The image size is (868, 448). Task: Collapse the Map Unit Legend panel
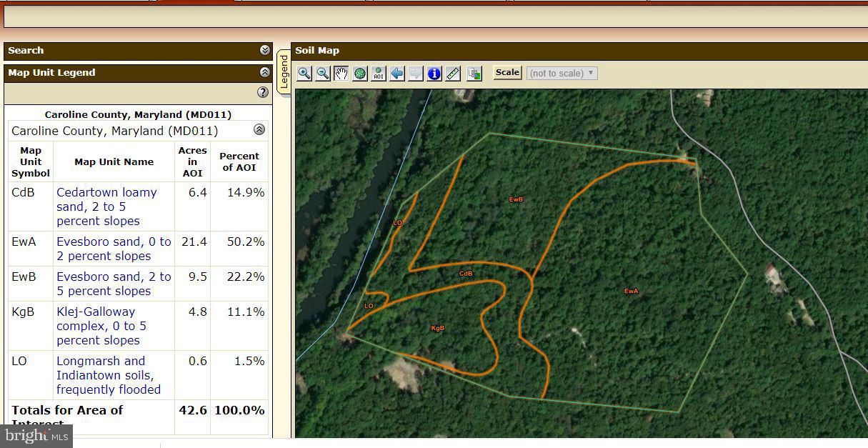[265, 72]
